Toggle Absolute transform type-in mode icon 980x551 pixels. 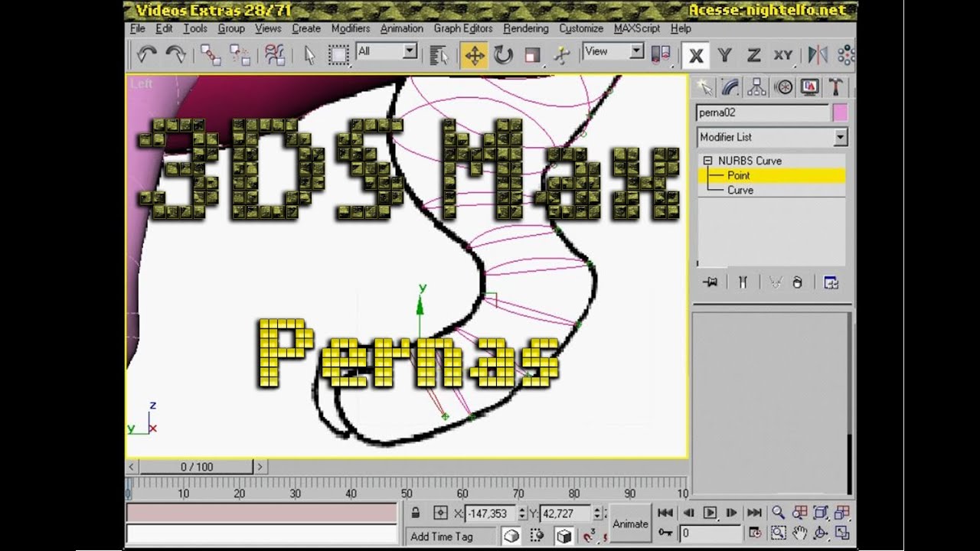(x=440, y=513)
